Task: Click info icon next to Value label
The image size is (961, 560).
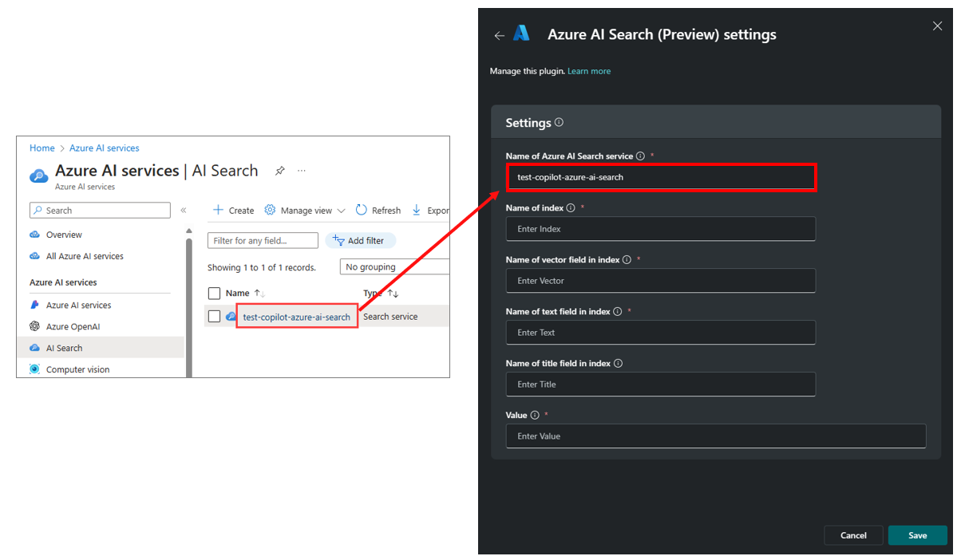Action: (535, 415)
